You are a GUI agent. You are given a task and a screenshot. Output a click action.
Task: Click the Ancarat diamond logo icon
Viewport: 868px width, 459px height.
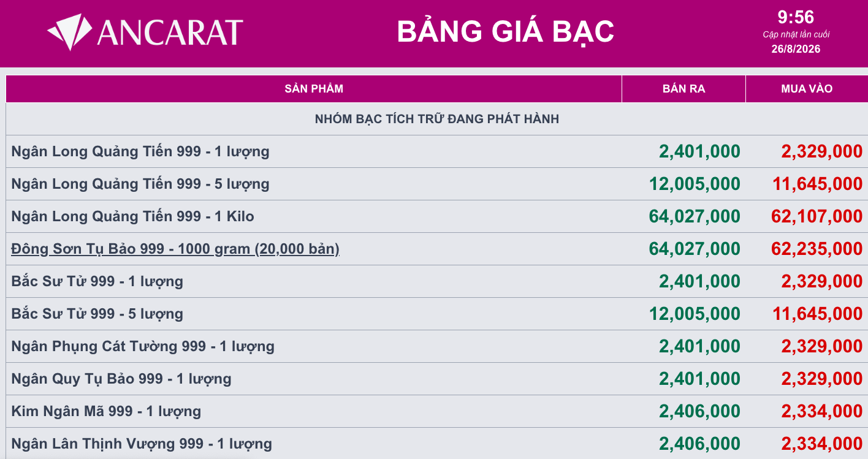coord(70,32)
